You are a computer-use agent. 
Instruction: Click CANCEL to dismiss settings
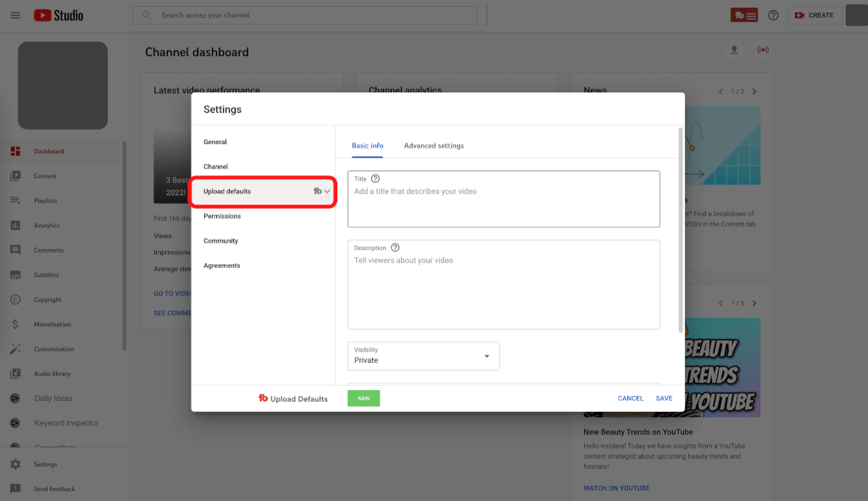(x=630, y=398)
